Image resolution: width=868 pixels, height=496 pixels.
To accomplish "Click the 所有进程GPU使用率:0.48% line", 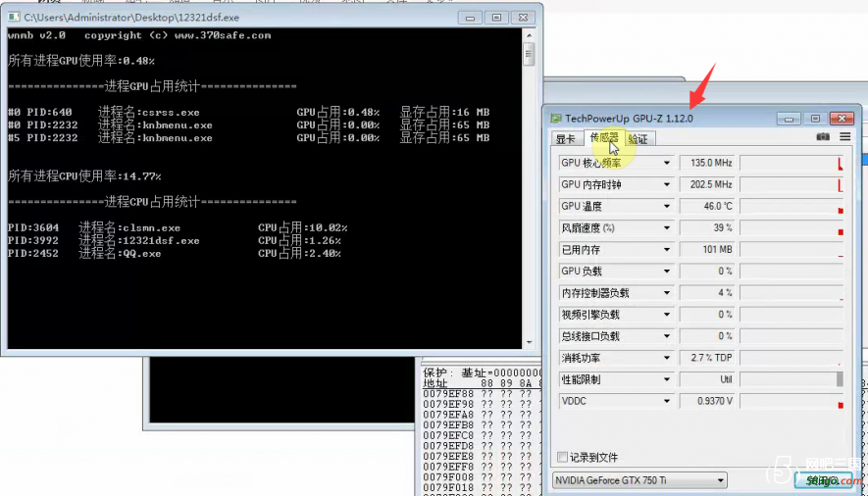I will click(80, 61).
